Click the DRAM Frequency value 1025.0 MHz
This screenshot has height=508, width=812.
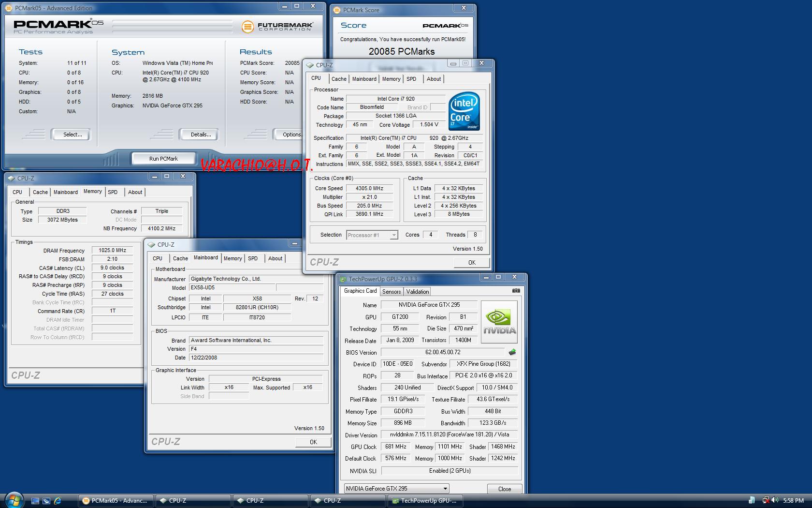pyautogui.click(x=112, y=250)
